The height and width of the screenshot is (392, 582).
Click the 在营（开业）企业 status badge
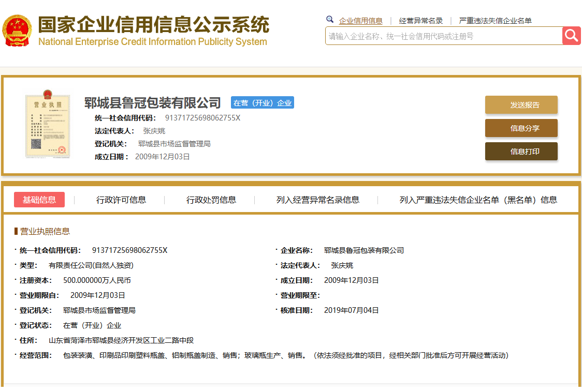tap(262, 103)
